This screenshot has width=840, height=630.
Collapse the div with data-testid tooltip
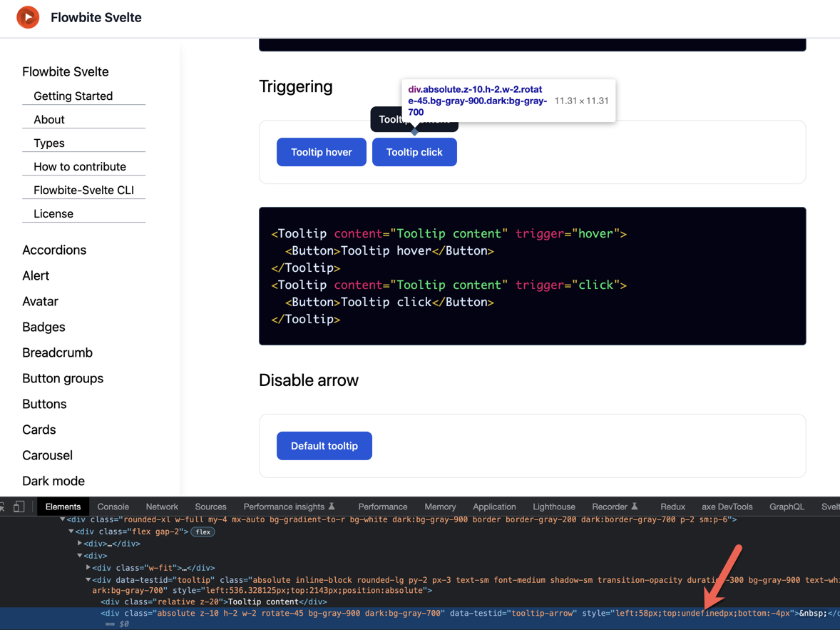87,579
